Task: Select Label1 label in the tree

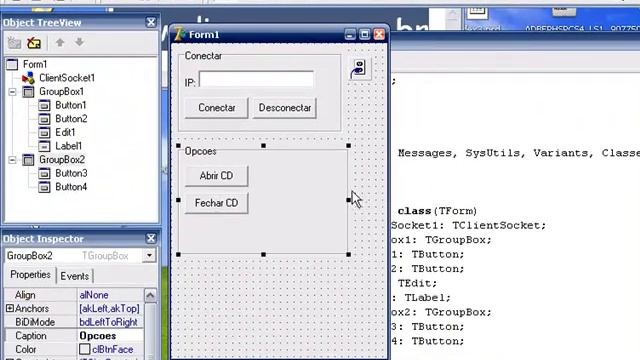Action: coord(68,146)
